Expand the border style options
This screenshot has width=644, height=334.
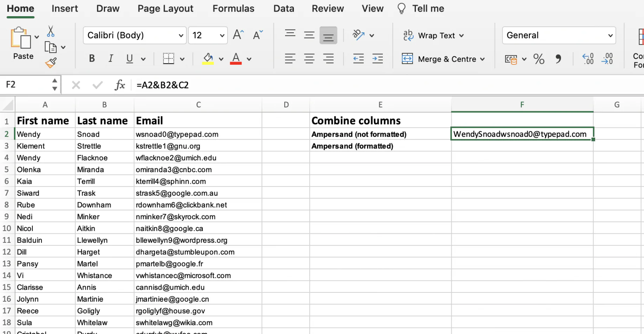click(x=181, y=58)
